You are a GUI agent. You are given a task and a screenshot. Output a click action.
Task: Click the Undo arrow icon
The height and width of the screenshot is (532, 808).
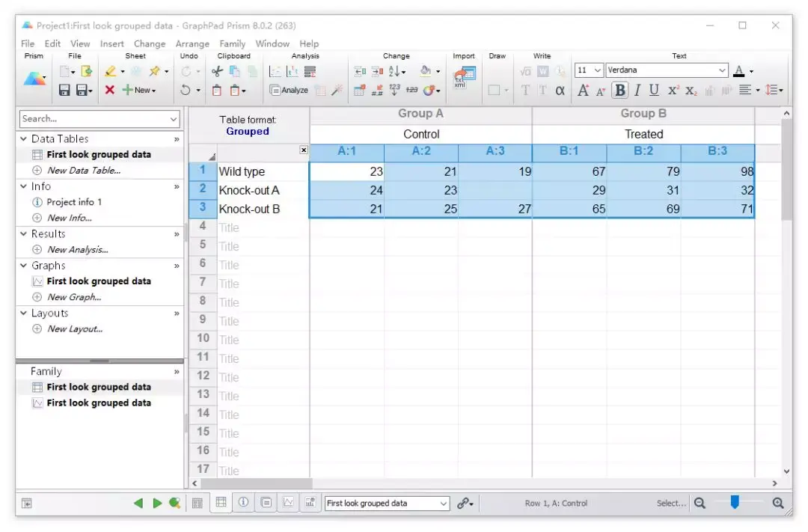coord(185,91)
